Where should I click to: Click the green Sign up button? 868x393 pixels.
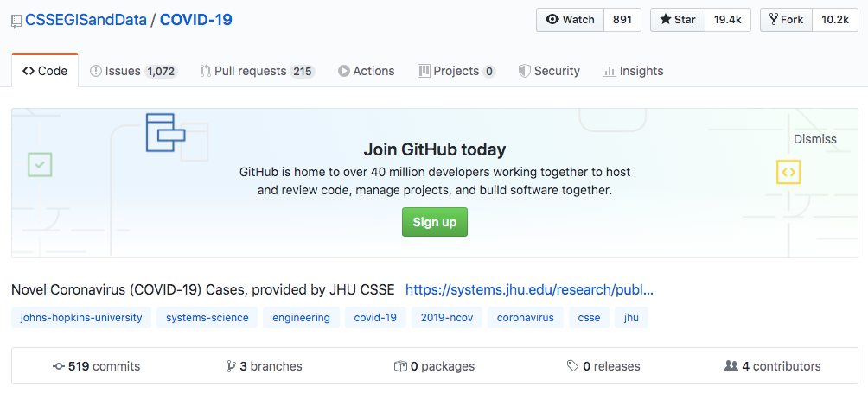(434, 222)
